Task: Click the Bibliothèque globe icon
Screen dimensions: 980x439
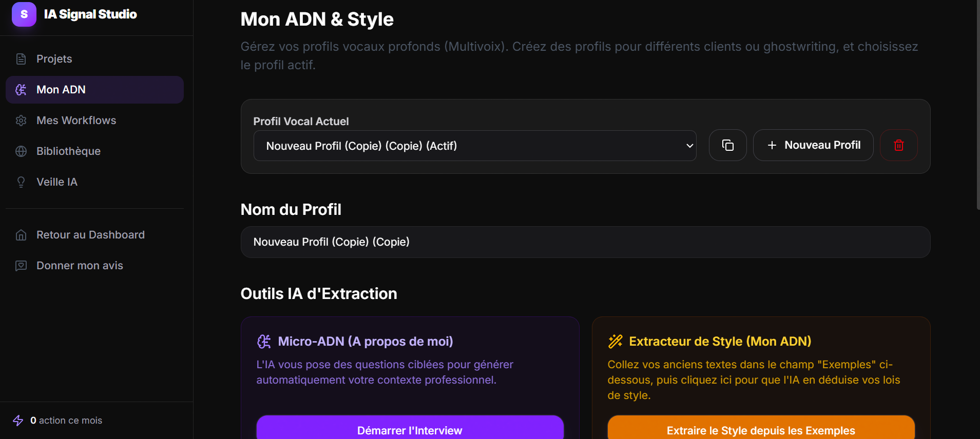Action: (x=21, y=151)
